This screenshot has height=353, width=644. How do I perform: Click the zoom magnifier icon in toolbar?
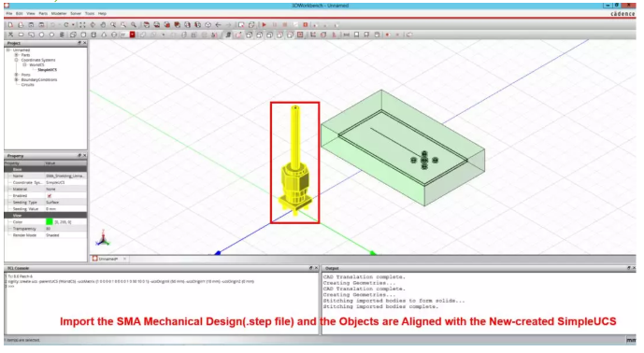113,25
